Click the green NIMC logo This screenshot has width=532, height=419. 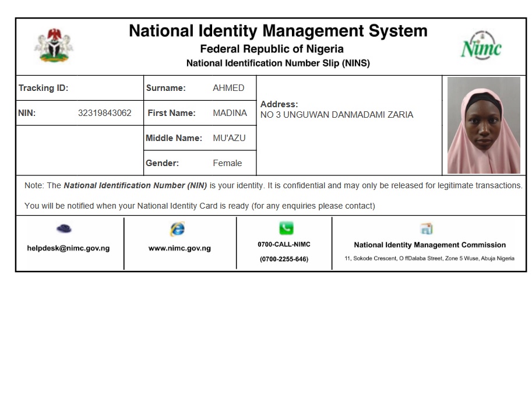[481, 46]
